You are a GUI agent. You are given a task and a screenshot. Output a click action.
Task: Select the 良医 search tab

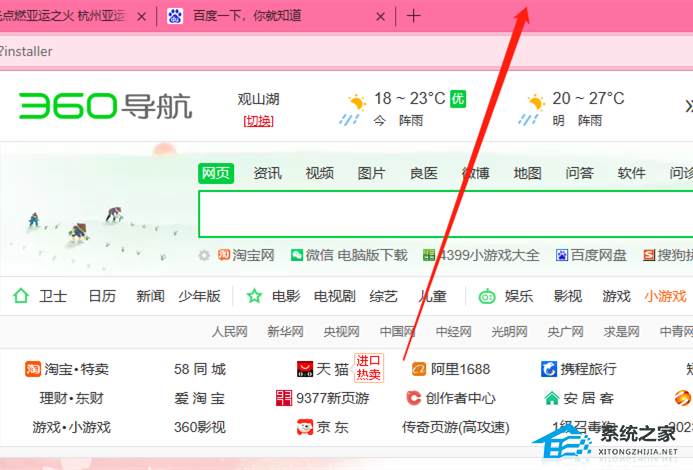click(424, 173)
